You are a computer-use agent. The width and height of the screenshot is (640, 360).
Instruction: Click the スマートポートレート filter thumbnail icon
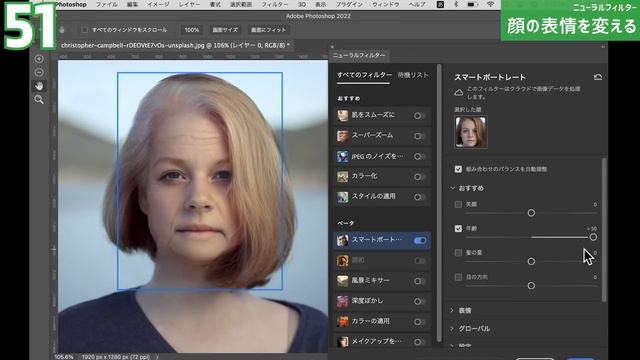[342, 240]
